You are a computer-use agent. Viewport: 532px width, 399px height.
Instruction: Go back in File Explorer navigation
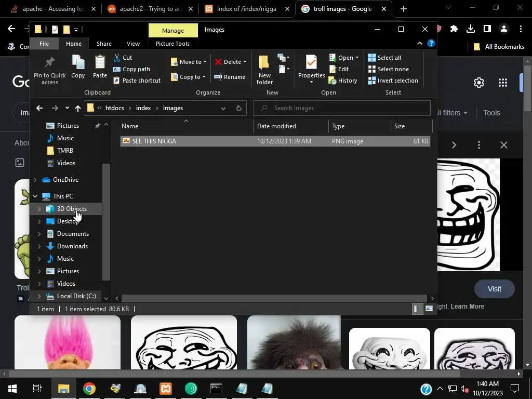[x=39, y=108]
